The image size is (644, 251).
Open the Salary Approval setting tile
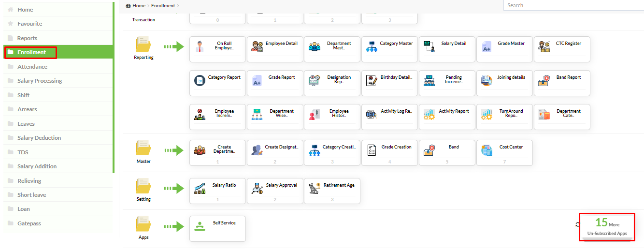(x=275, y=191)
